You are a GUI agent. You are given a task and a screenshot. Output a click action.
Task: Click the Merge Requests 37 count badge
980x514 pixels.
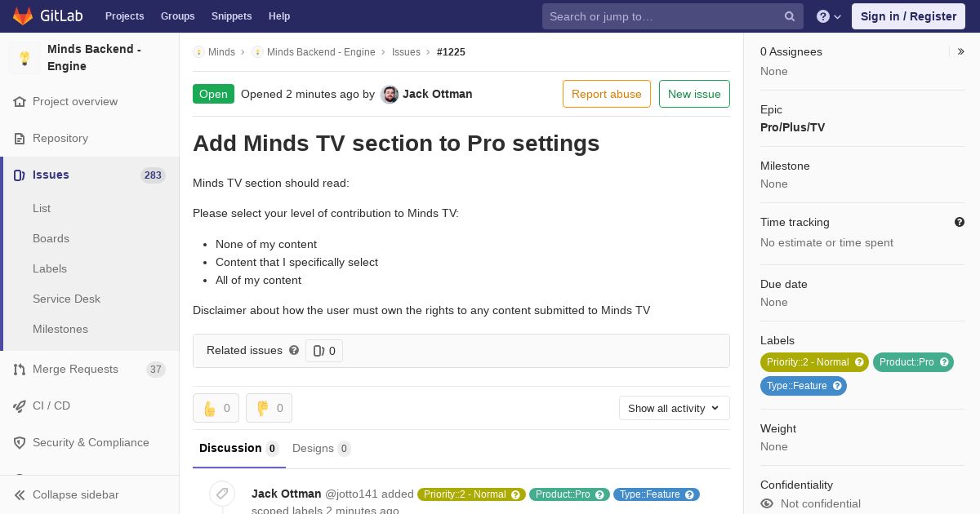click(x=156, y=370)
